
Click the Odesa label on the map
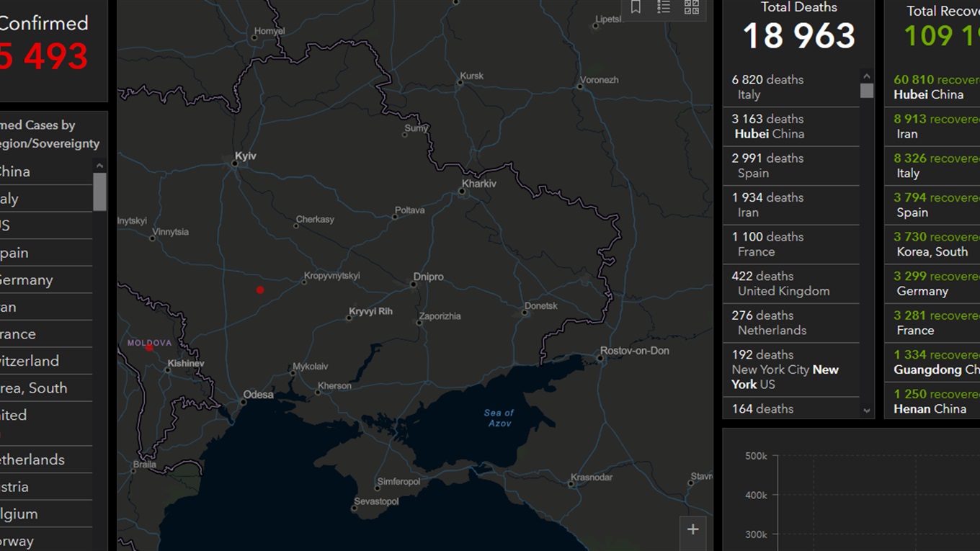(258, 394)
